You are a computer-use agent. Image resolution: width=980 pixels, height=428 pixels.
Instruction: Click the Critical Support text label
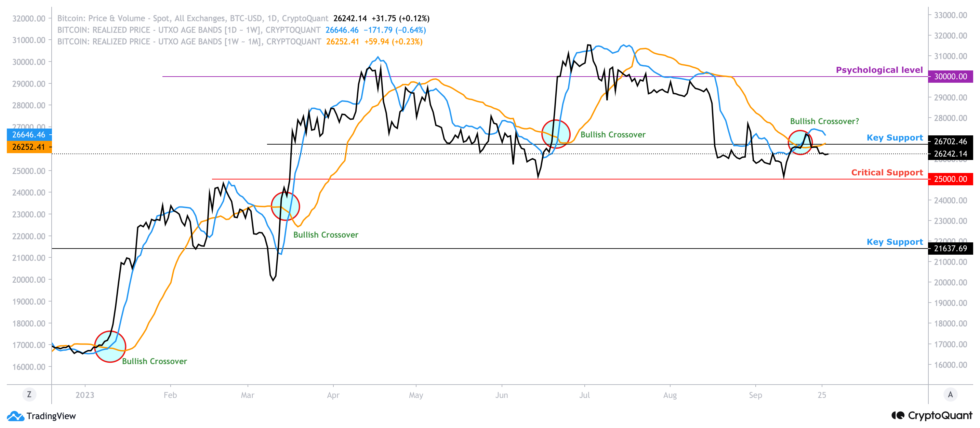[x=887, y=172]
